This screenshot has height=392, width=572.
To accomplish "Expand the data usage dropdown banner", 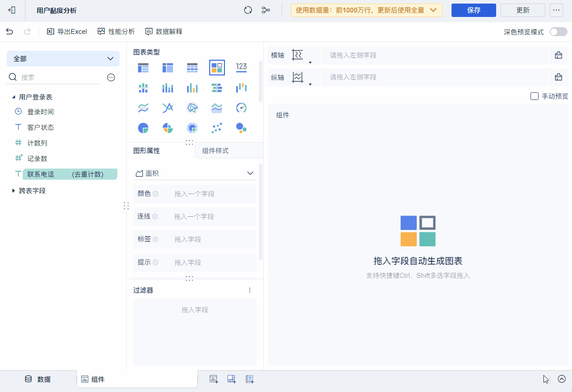I will pos(367,10).
